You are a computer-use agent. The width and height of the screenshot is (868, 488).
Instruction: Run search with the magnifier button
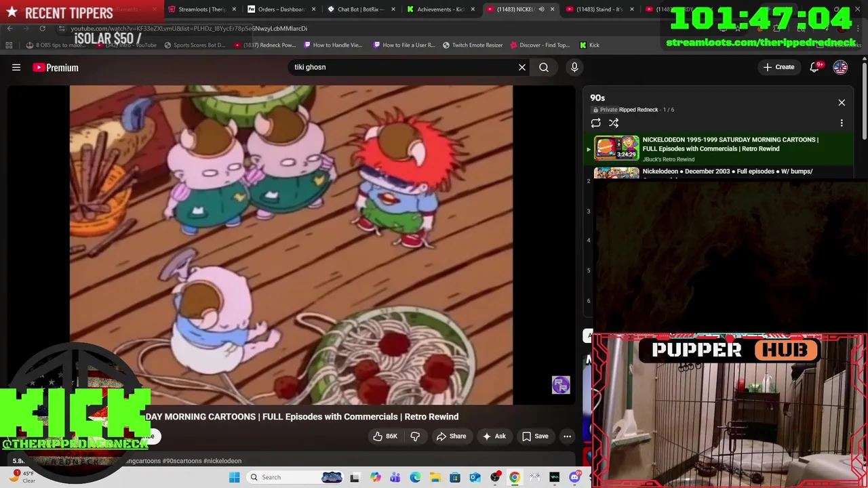[x=544, y=67]
